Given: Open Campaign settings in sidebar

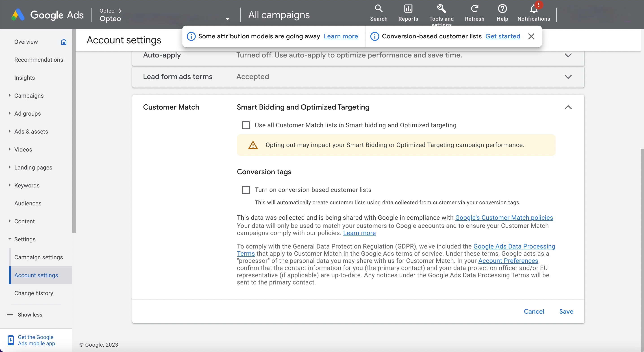Looking at the screenshot, I should 39,257.
